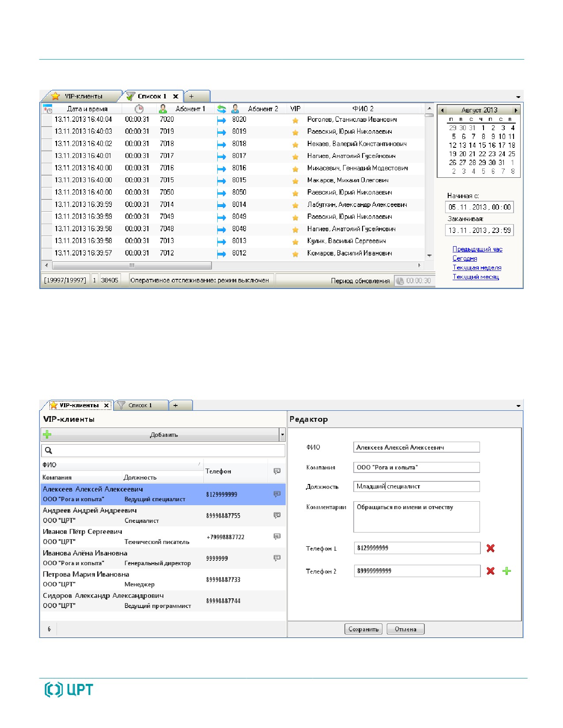The width and height of the screenshot is (563, 728).
Task: Click VIP star for Комаров Василий Иванович
Action: click(295, 254)
